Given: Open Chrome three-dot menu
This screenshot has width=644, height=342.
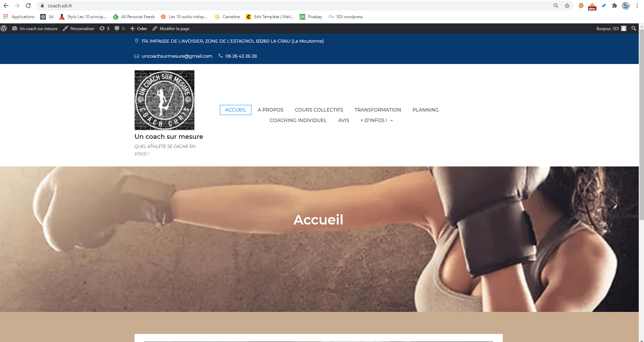Looking at the screenshot, I should tap(637, 6).
